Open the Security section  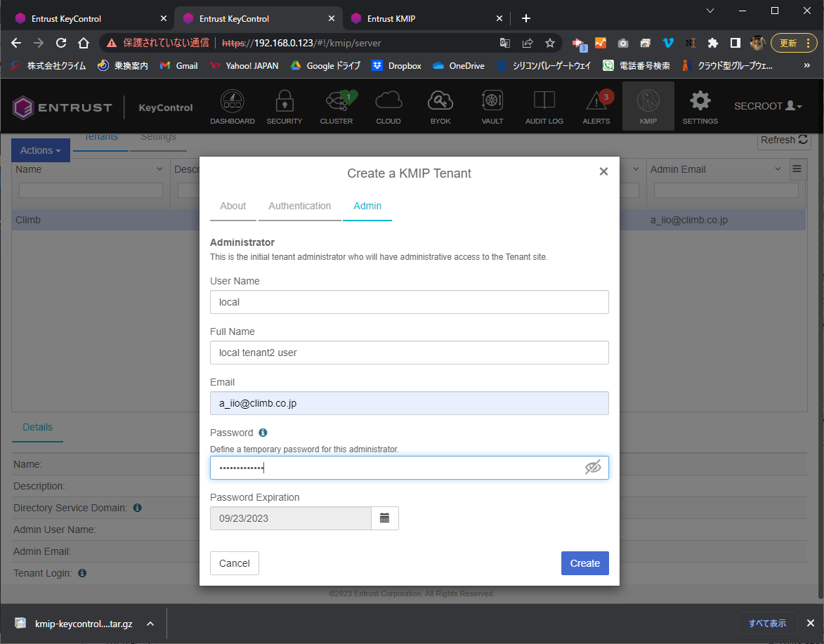pos(285,107)
